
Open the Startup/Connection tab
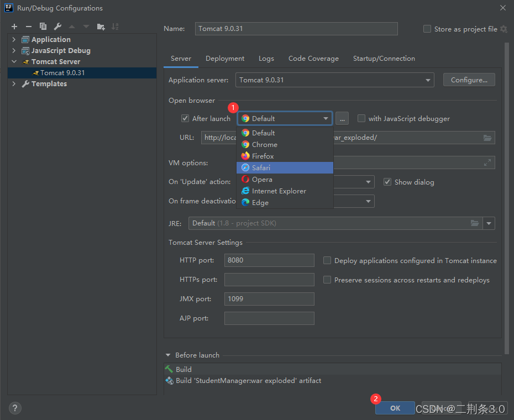384,59
